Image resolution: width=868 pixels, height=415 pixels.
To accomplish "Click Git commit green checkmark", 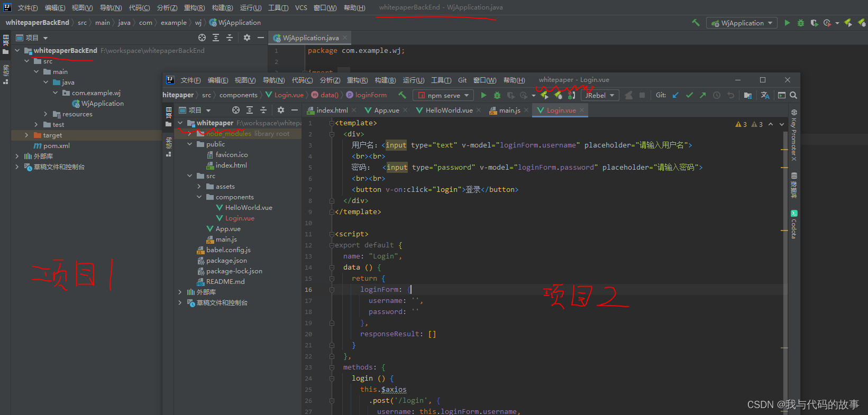I will click(689, 95).
